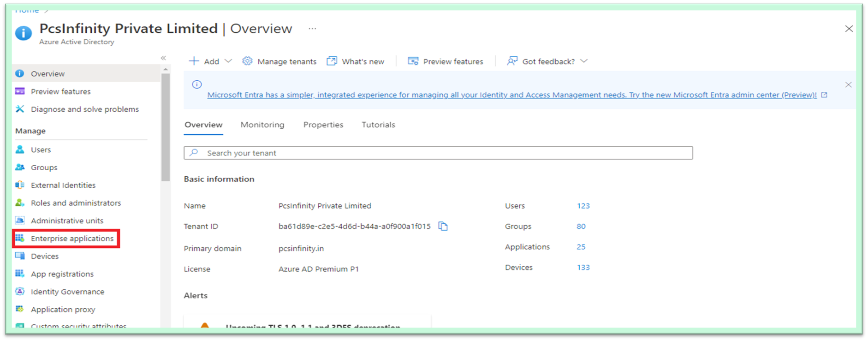The image size is (868, 341).
Task: Click the Identity Governance icon
Action: pyautogui.click(x=20, y=292)
